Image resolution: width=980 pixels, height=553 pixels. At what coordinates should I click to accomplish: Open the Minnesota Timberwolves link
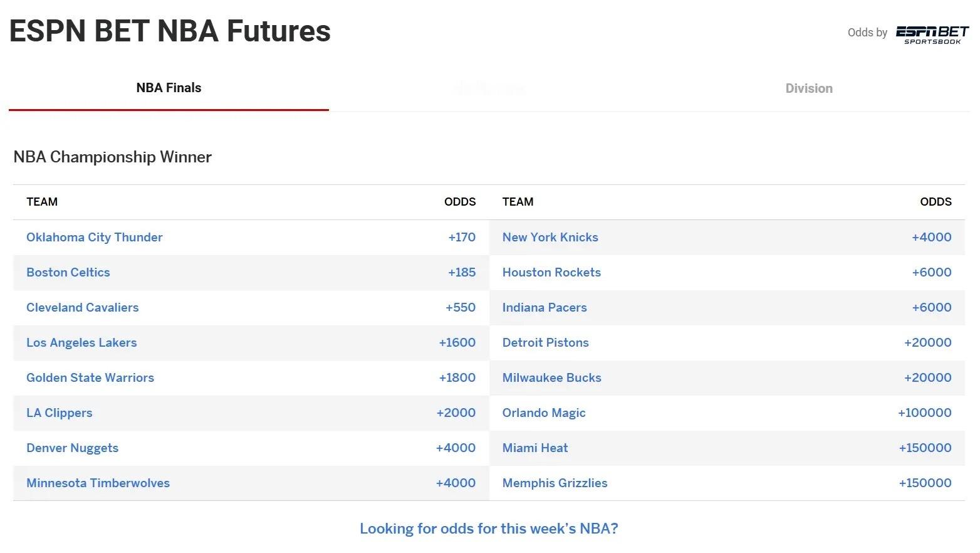point(98,483)
